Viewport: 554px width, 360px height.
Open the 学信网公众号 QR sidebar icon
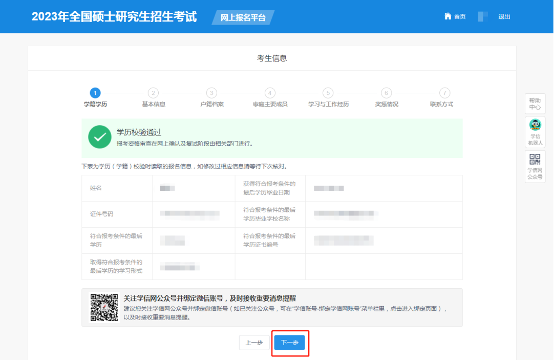click(x=535, y=166)
